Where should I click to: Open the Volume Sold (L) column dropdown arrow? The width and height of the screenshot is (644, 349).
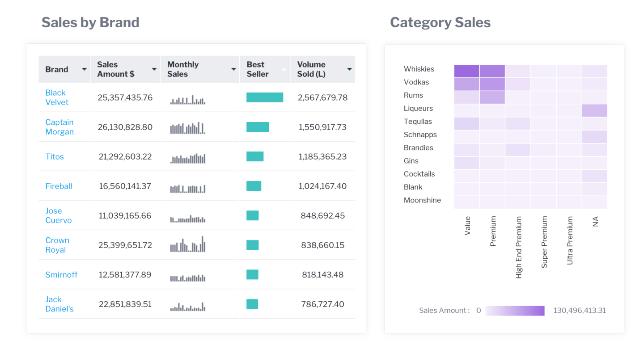pos(349,70)
